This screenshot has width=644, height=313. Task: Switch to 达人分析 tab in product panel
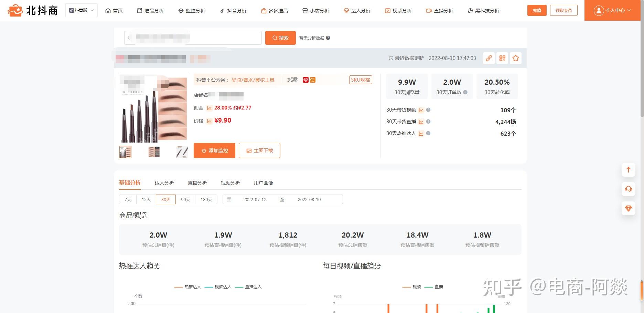tap(164, 183)
